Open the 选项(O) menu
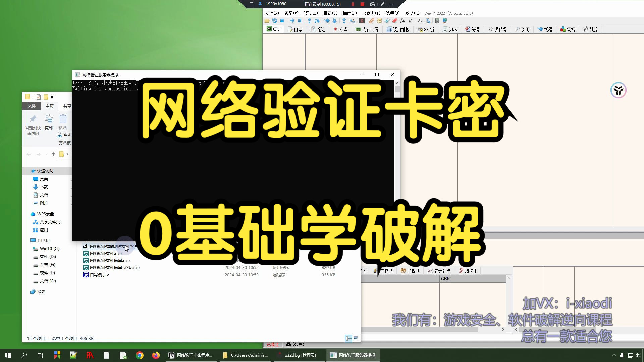 [x=393, y=13]
